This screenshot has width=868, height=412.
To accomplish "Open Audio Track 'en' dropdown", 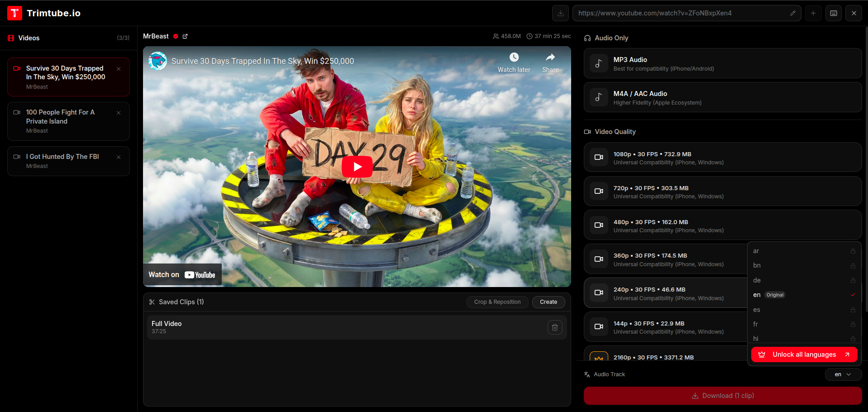I will pos(843,374).
